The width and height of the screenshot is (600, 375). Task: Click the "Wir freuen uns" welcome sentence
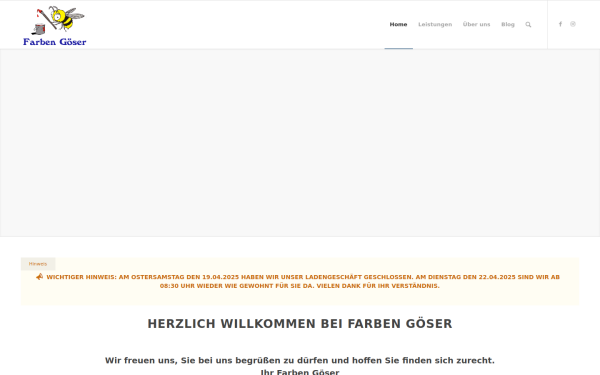[300, 360]
